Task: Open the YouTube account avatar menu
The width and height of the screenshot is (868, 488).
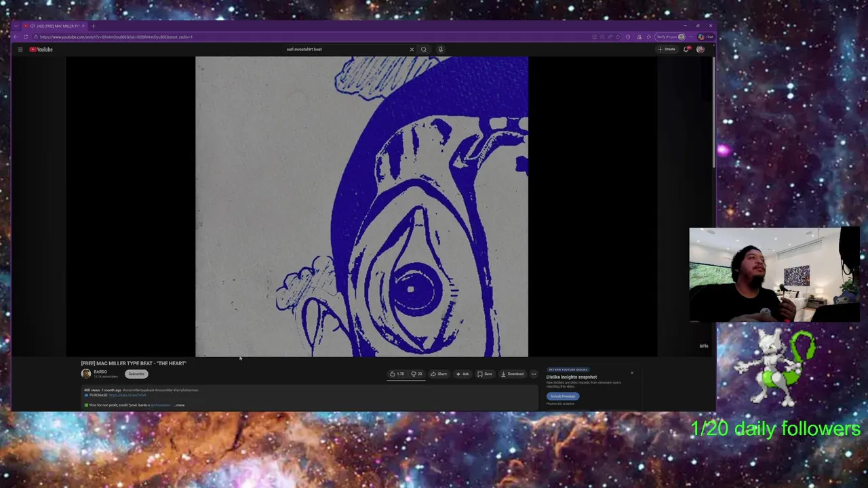Action: click(701, 49)
